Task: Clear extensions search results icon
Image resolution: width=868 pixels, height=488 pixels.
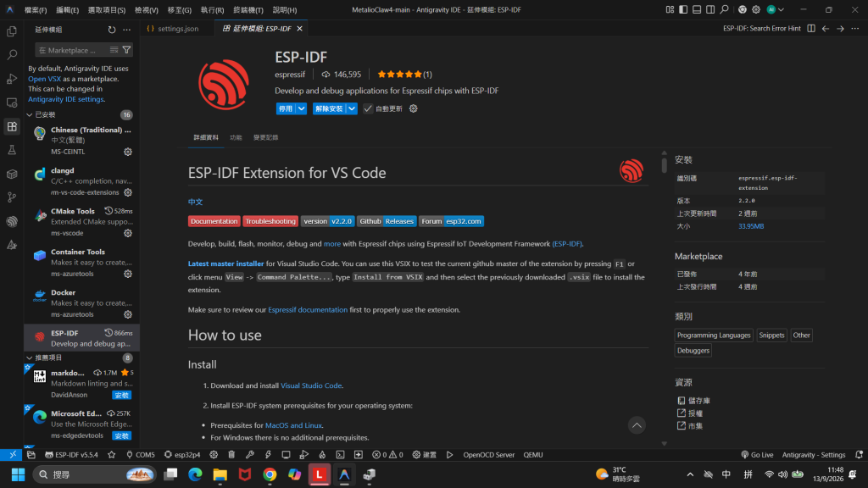Action: tap(114, 50)
